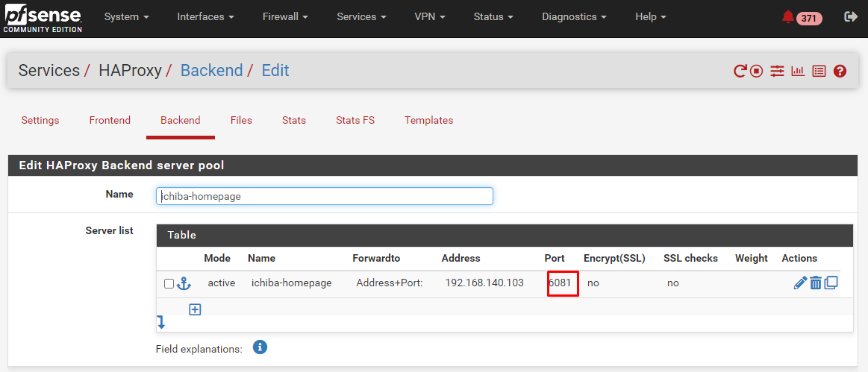Screen dimensions: 868x372
Task: Log out using the exit icon
Action: click(x=850, y=17)
